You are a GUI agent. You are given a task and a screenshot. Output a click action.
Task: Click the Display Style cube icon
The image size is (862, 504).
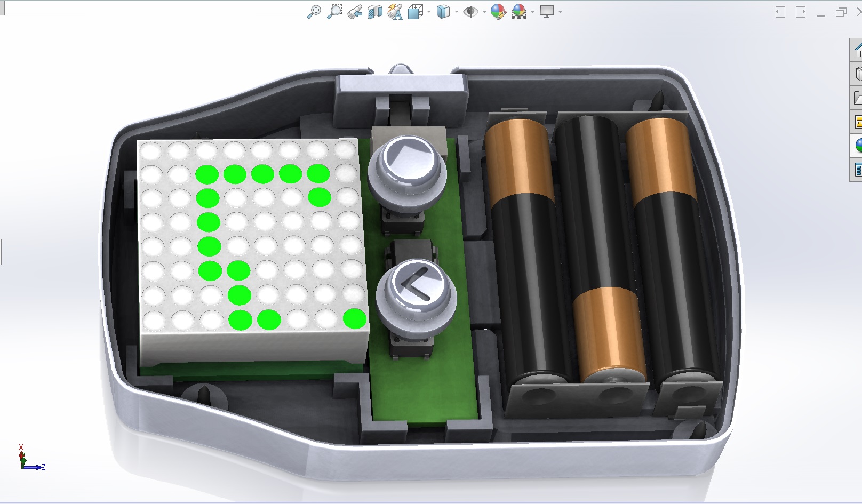(x=443, y=12)
